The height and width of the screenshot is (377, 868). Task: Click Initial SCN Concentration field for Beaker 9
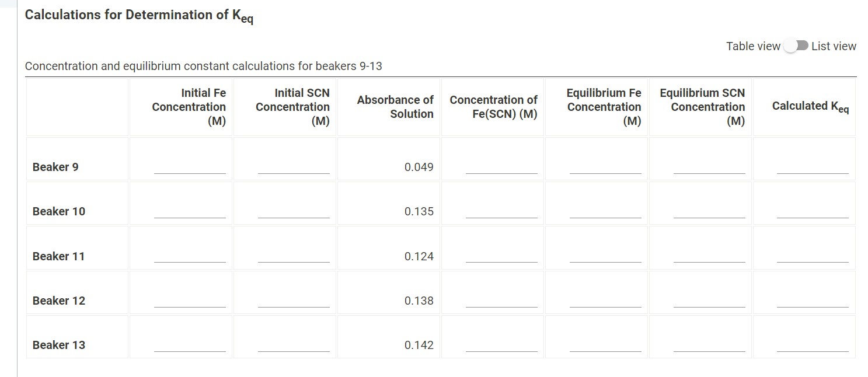pyautogui.click(x=292, y=171)
